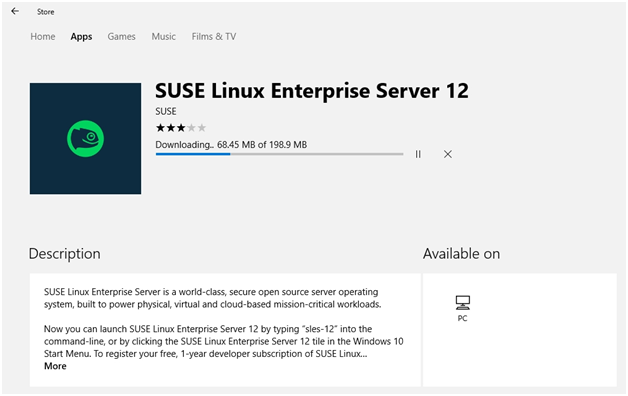
Task: Click the SUSE chameleon app logo
Action: [85, 139]
